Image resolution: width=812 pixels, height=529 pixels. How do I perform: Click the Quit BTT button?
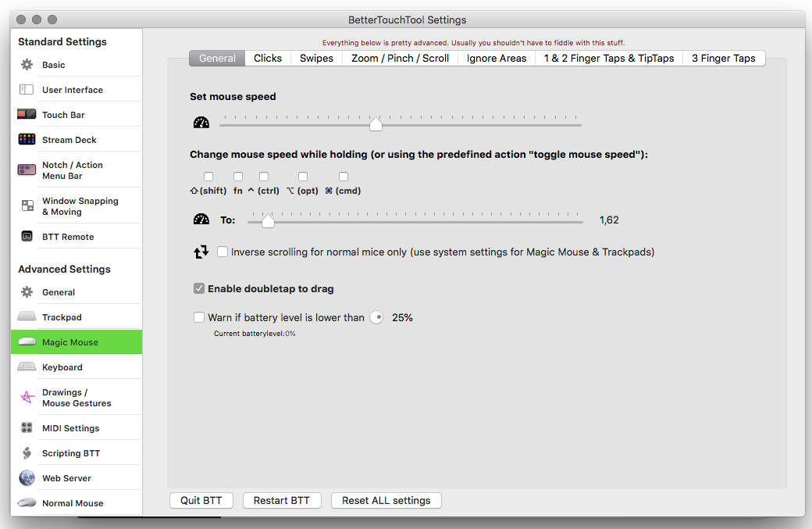[x=201, y=501]
